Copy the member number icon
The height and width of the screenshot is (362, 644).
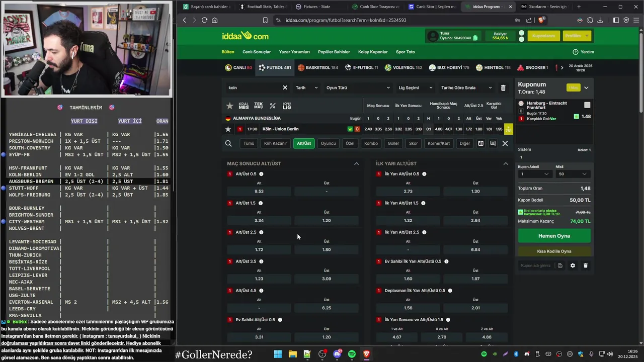(x=475, y=38)
